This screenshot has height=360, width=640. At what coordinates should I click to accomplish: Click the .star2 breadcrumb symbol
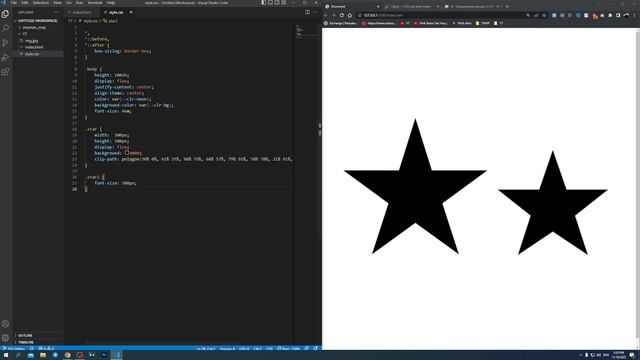pyautogui.click(x=111, y=21)
